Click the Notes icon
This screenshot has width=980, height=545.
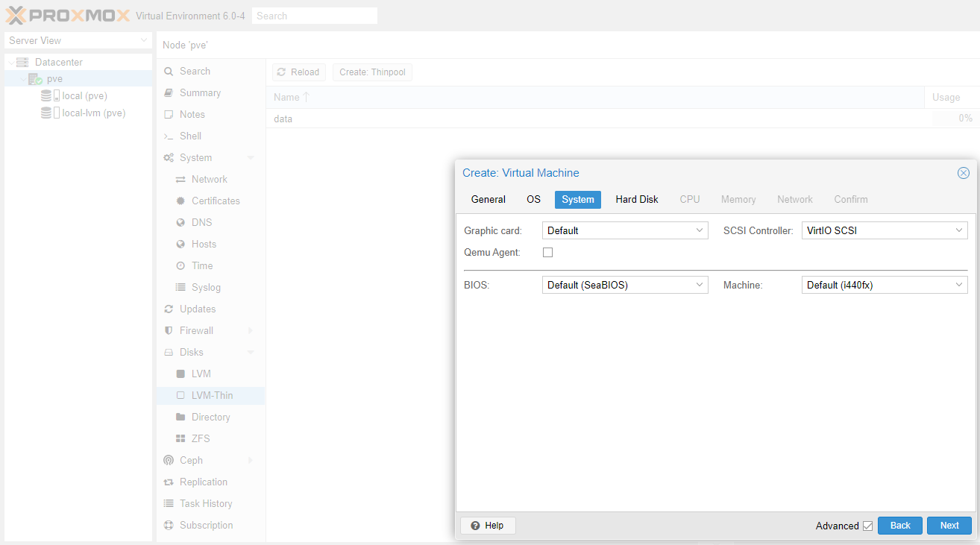tap(169, 115)
